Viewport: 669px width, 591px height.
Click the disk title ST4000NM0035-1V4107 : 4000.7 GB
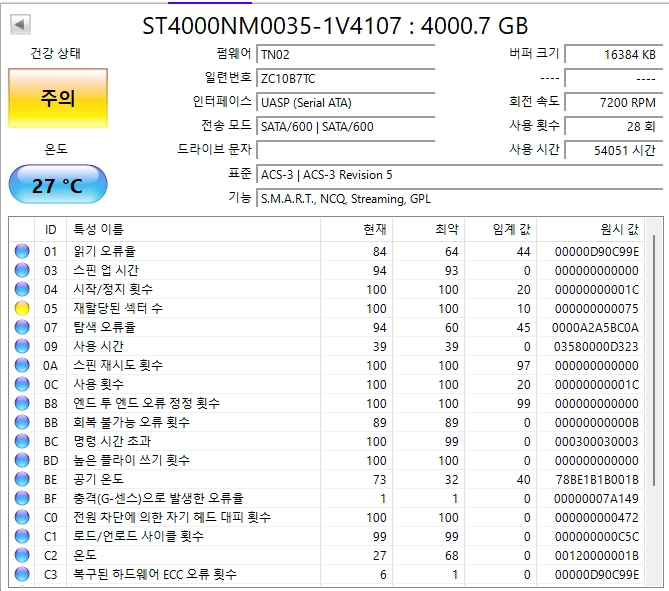(335, 26)
